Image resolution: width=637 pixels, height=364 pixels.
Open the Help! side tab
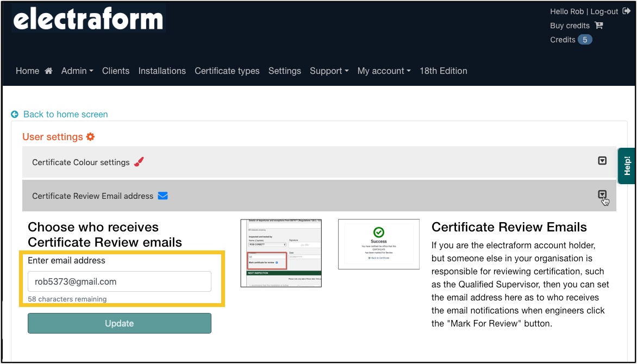(x=627, y=166)
